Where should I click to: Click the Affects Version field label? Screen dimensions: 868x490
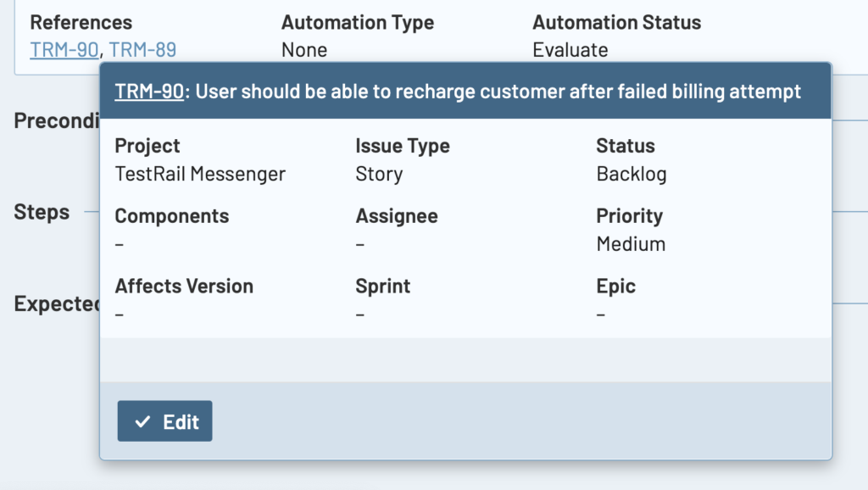pos(183,287)
